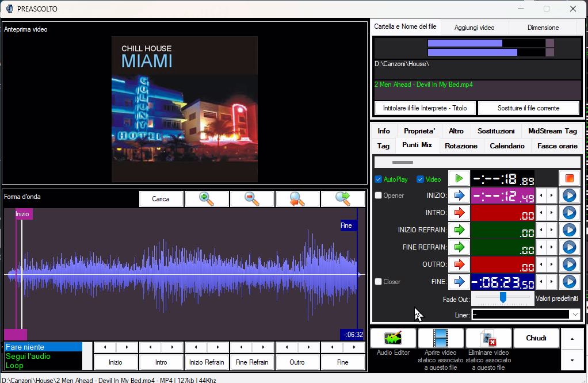The image size is (588, 383).
Task: Click 'Sostituire il file corrente' button
Action: click(x=528, y=108)
